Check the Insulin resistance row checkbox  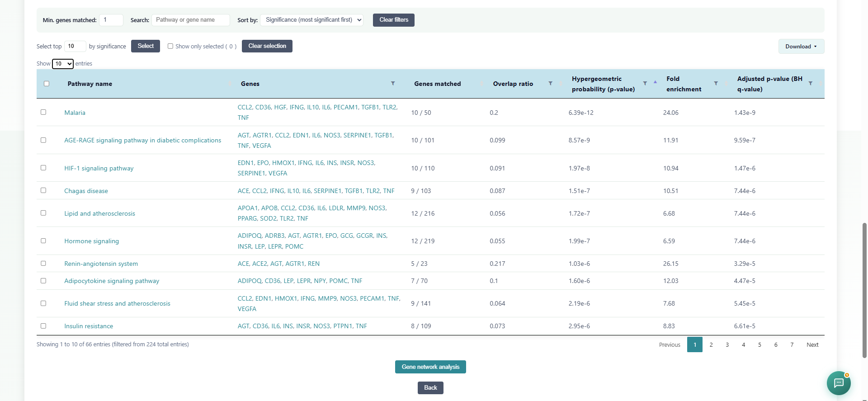pyautogui.click(x=43, y=326)
